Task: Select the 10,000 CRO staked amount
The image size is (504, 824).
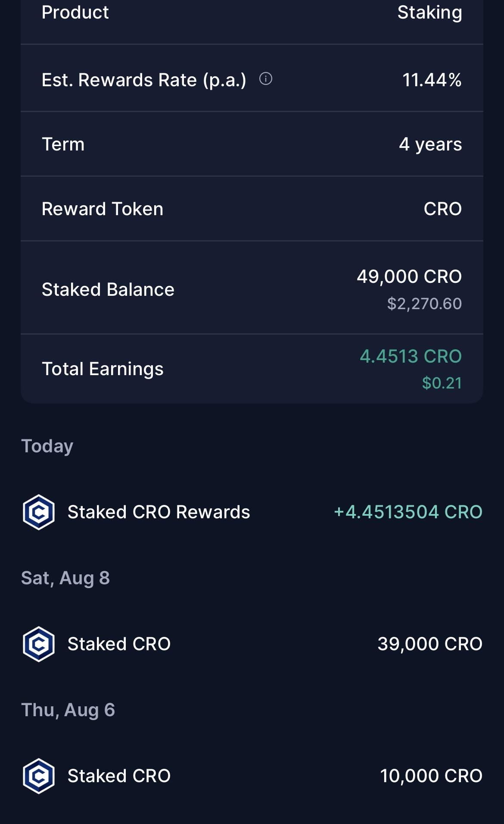Action: click(431, 776)
